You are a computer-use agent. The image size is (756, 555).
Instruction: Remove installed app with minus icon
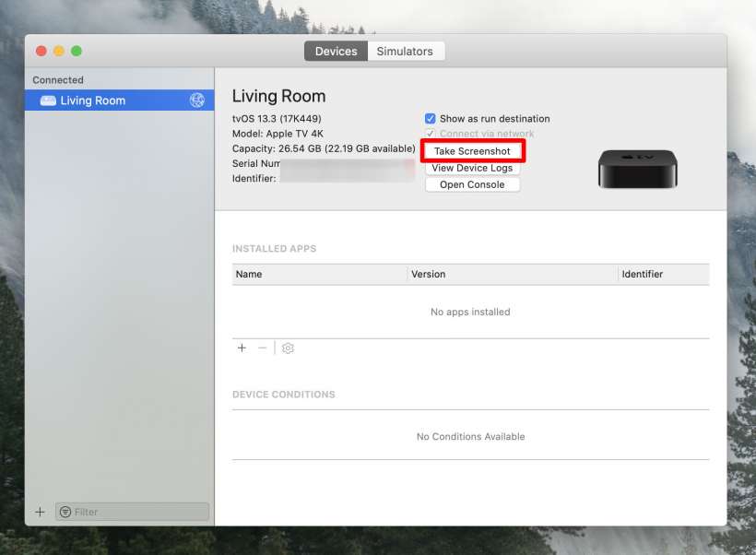[x=262, y=348]
